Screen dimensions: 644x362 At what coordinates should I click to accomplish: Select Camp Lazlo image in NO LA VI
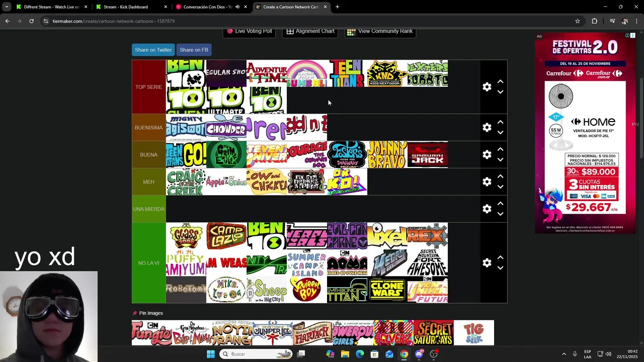coord(226,236)
